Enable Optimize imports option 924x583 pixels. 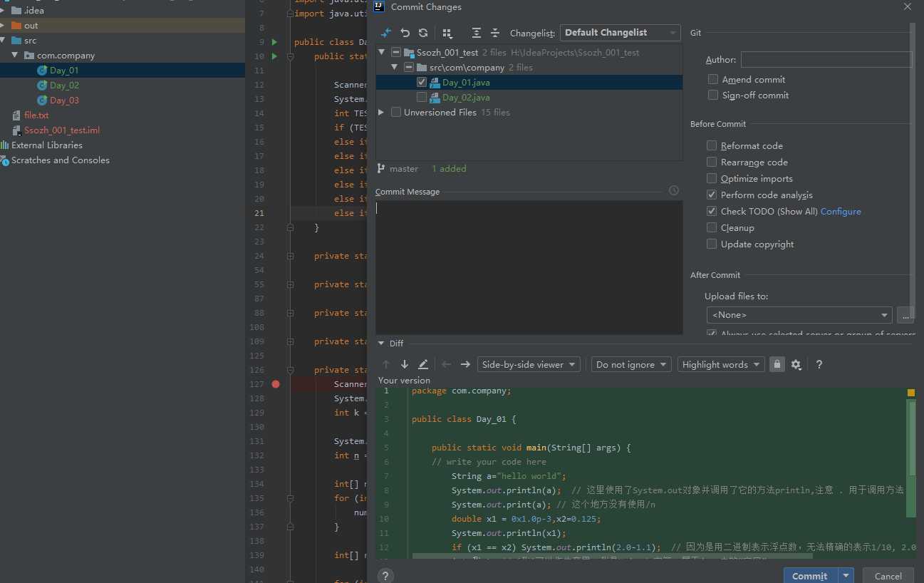[712, 178]
